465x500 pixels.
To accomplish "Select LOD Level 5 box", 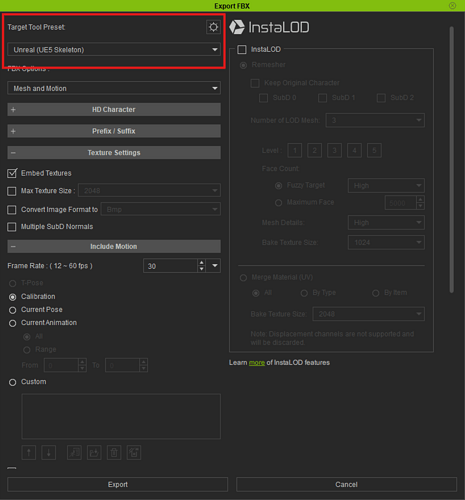I will pos(374,151).
